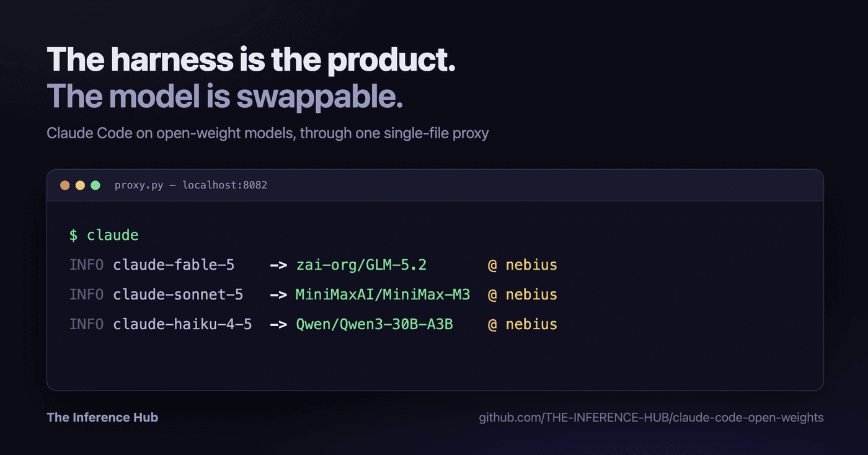Click arrow next to claude-sonnet-5
868x455 pixels.
point(278,294)
